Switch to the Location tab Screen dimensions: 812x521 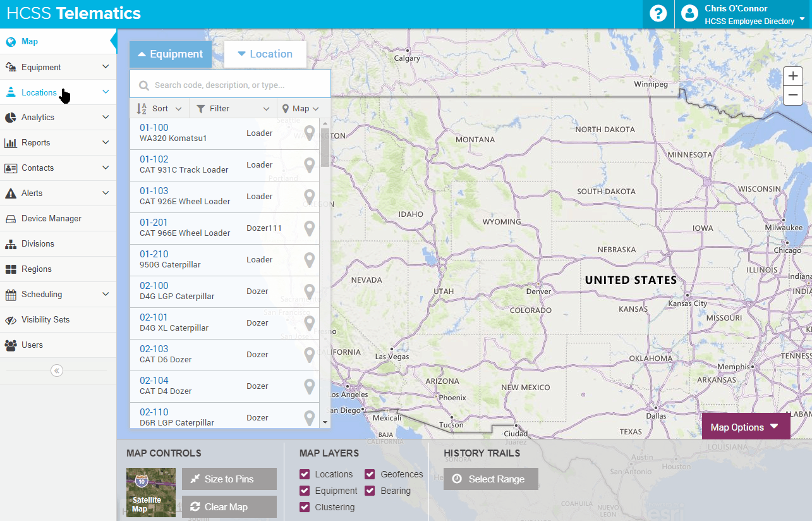tap(265, 54)
